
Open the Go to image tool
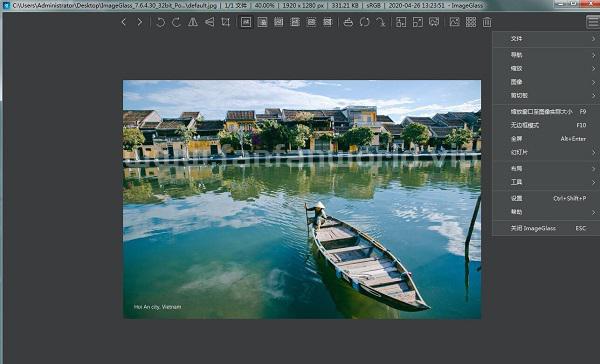click(381, 22)
